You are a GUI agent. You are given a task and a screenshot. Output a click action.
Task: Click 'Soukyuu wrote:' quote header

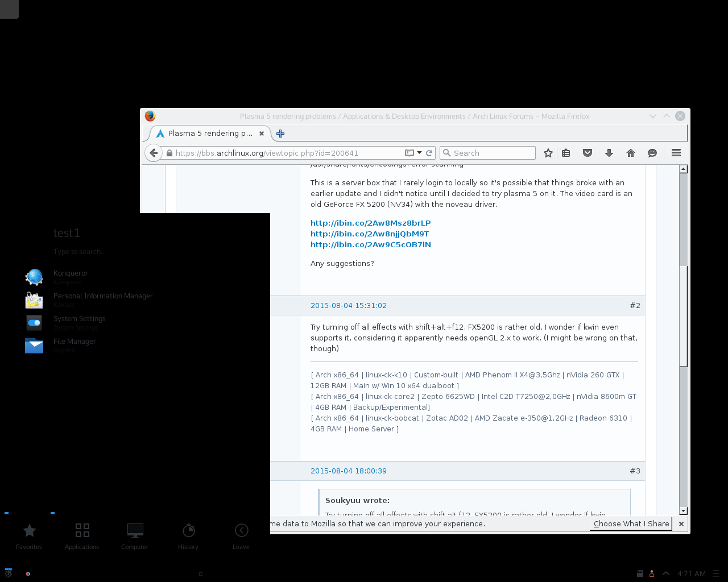click(357, 501)
